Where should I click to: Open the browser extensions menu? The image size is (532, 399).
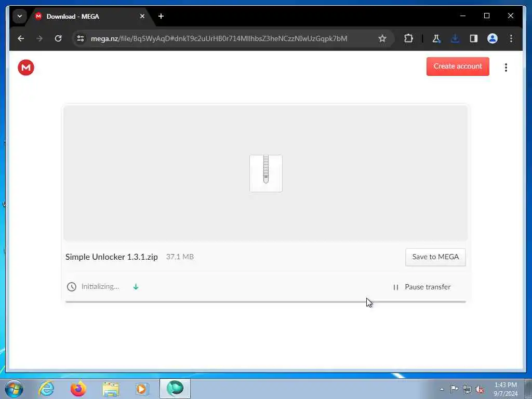pos(408,38)
